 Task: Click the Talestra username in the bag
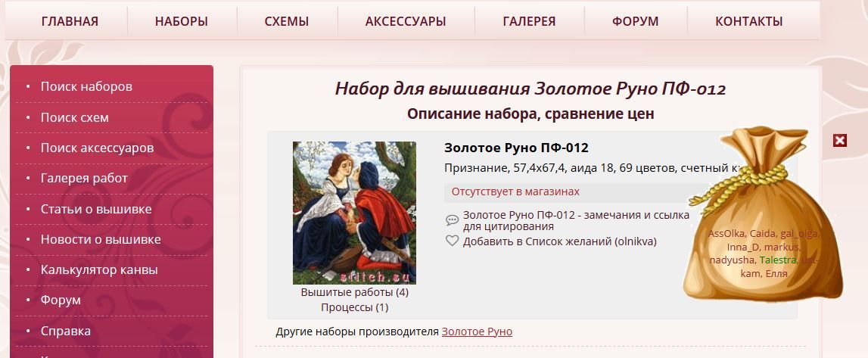pos(778,260)
